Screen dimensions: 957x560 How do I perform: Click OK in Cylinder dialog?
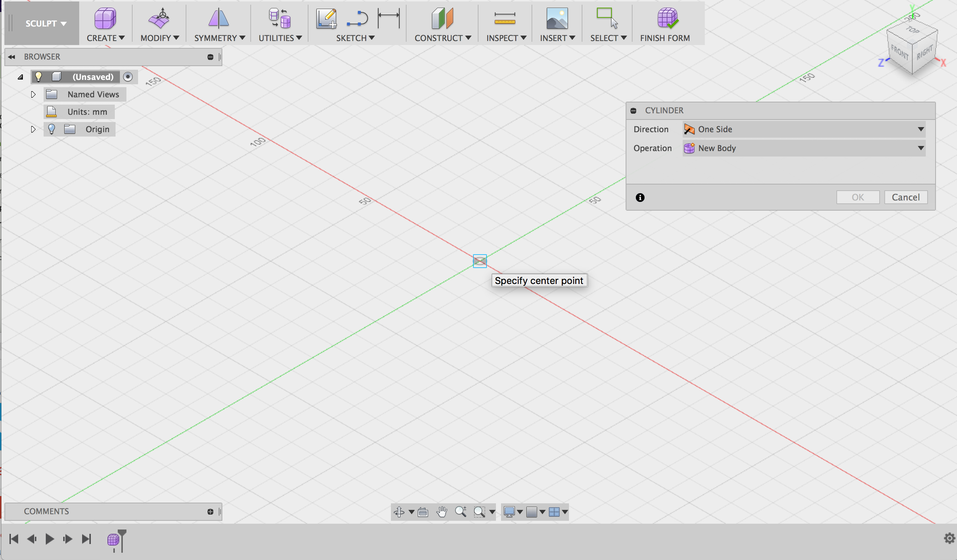point(858,197)
